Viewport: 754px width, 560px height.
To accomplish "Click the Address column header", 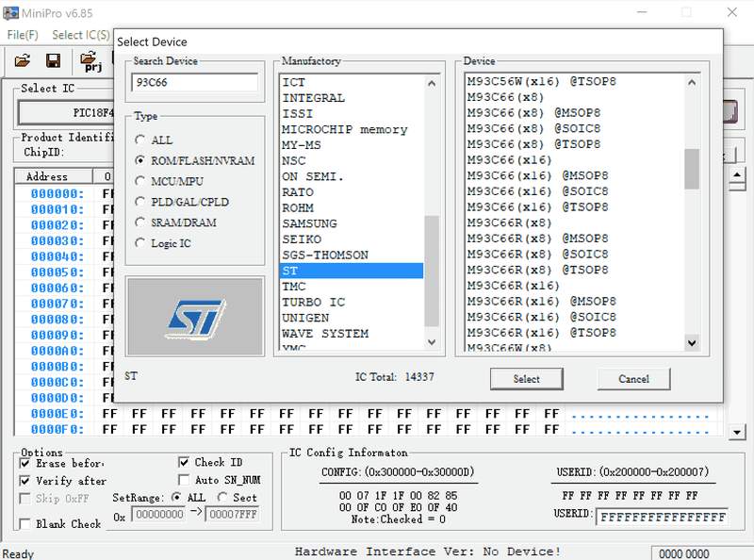I will pyautogui.click(x=53, y=176).
